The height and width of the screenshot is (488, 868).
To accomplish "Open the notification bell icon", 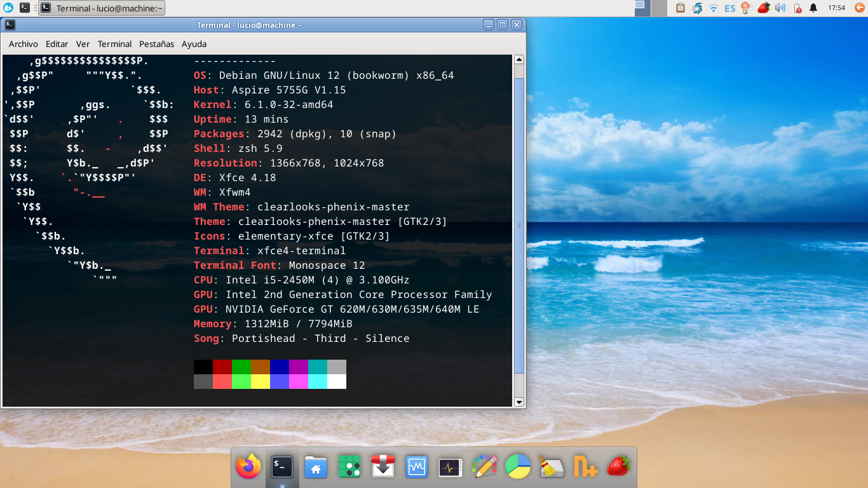I will 813,8.
